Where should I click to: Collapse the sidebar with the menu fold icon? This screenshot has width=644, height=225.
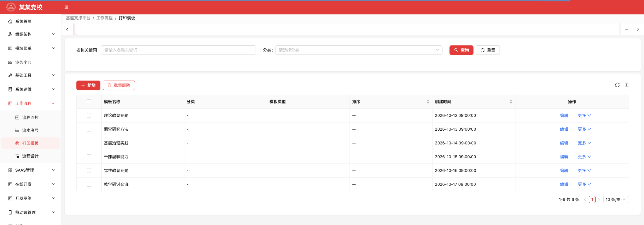click(66, 7)
